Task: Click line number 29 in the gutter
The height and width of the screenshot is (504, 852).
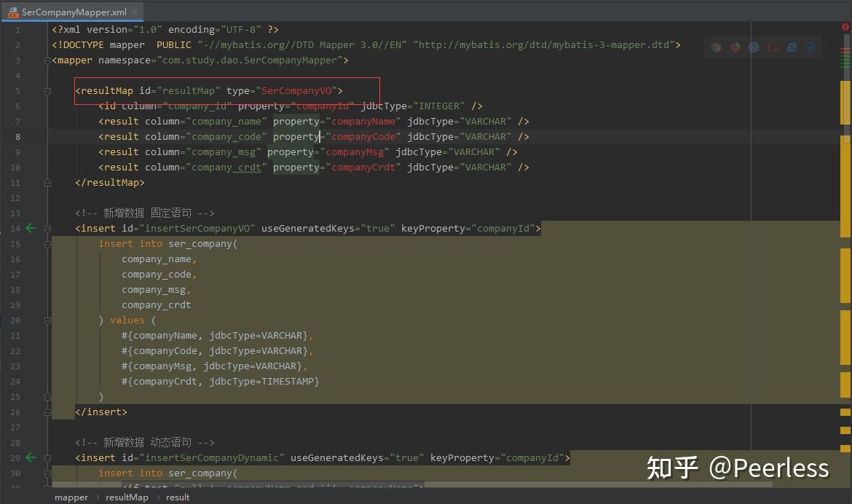Action: tap(15, 458)
